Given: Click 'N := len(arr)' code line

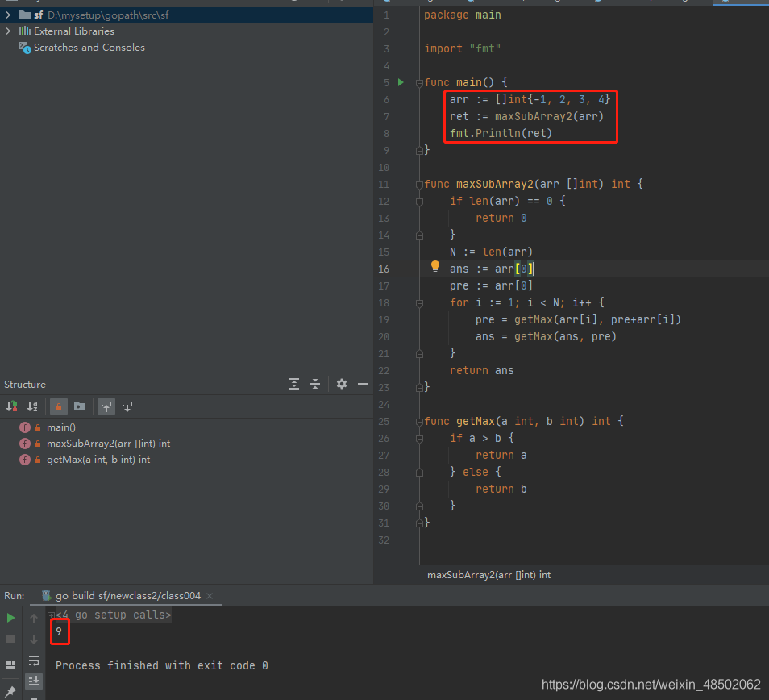Looking at the screenshot, I should click(491, 252).
